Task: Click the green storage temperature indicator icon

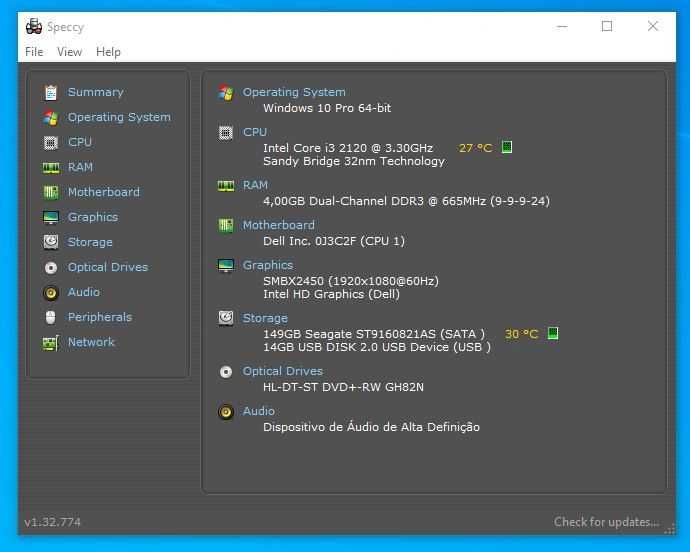Action: click(x=553, y=333)
